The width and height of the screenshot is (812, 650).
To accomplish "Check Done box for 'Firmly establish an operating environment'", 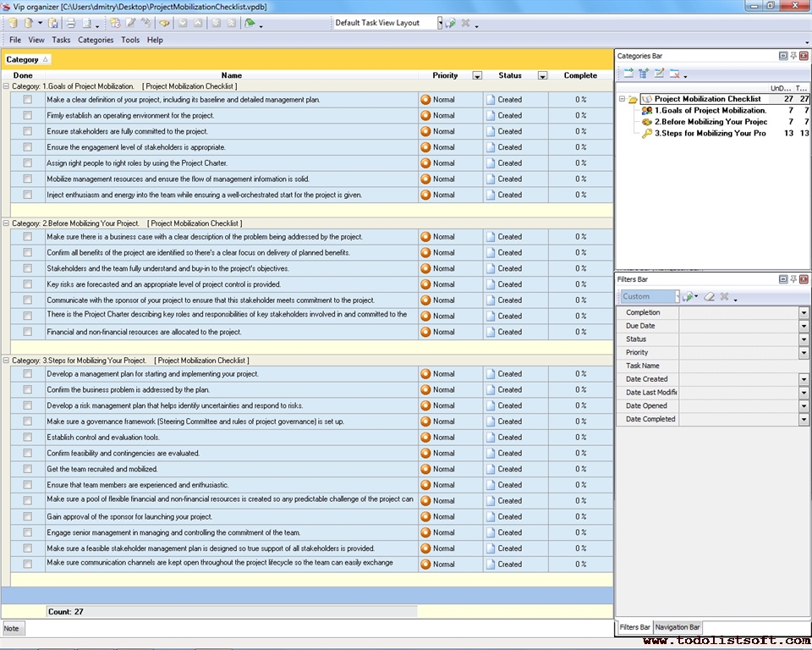I will [x=28, y=115].
